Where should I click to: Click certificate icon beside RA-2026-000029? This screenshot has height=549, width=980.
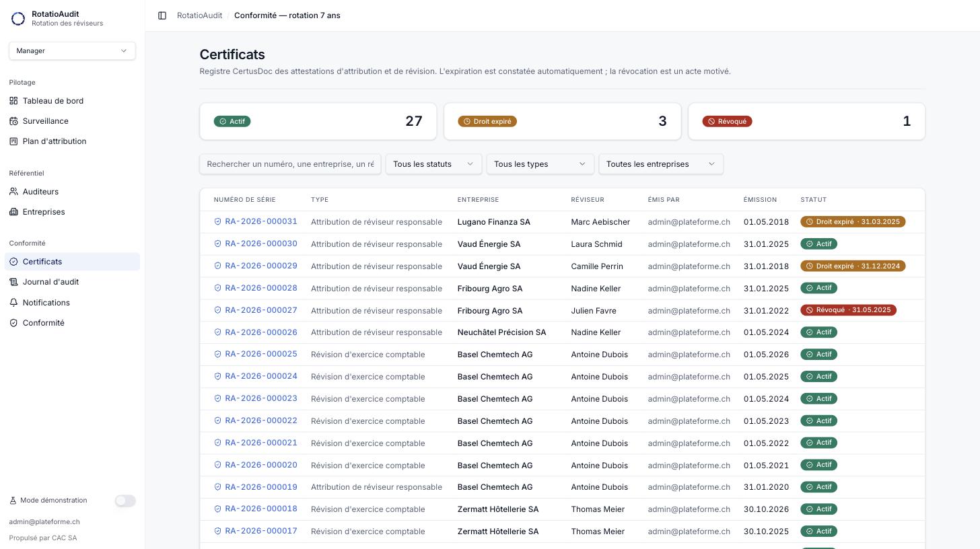218,266
